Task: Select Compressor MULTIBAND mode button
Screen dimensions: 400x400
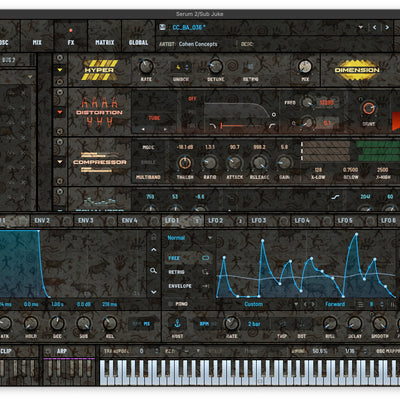Action: [148, 177]
